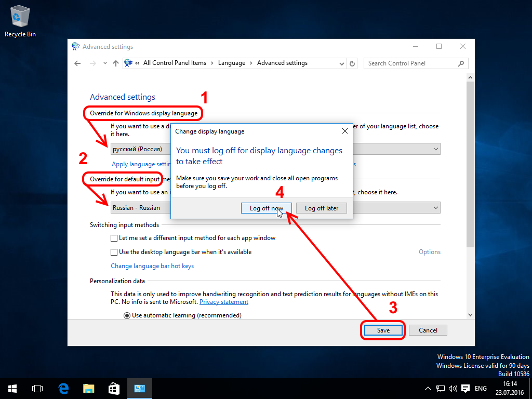Click the back navigation arrow
This screenshot has width=532, height=399.
pos(77,63)
